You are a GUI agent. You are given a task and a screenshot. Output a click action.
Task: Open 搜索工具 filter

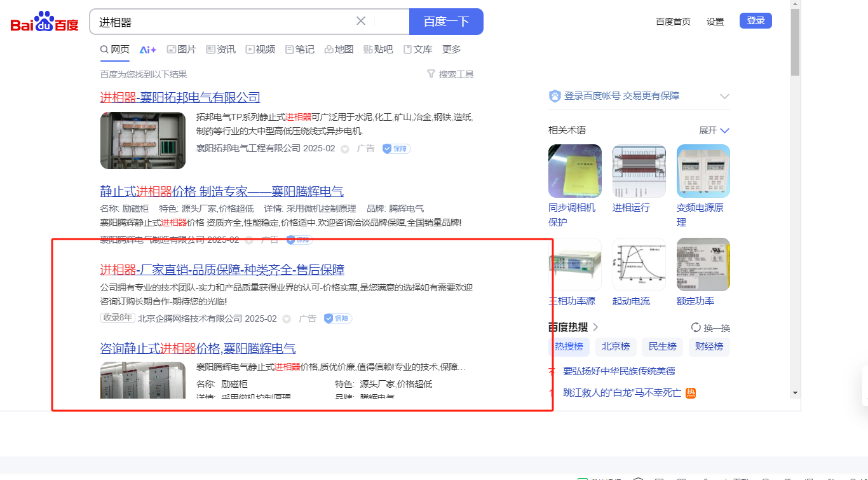pyautogui.click(x=451, y=74)
